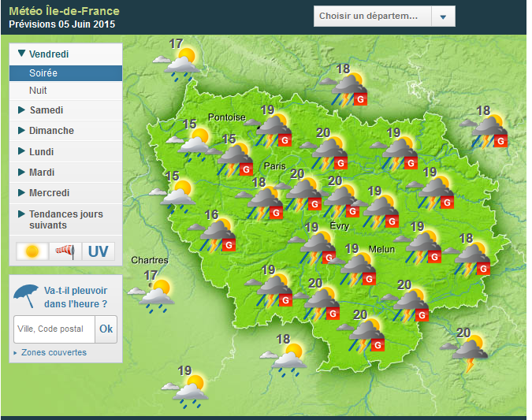This screenshot has width=532, height=420.
Task: Click the storm icon with 18 at top center
Action: (x=344, y=89)
